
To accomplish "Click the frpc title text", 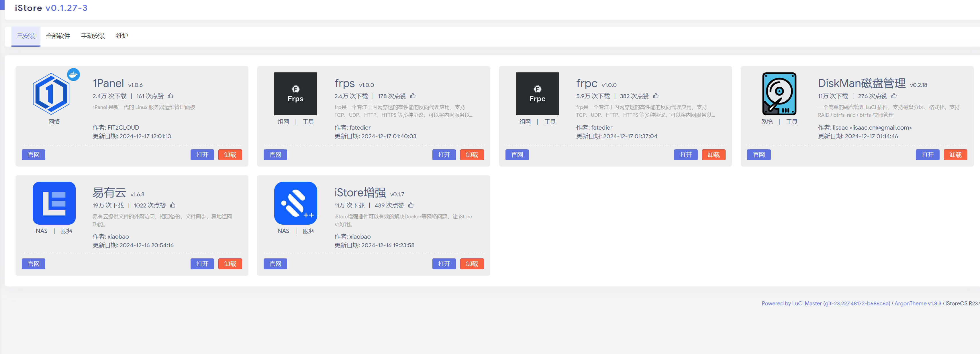I will pyautogui.click(x=586, y=83).
